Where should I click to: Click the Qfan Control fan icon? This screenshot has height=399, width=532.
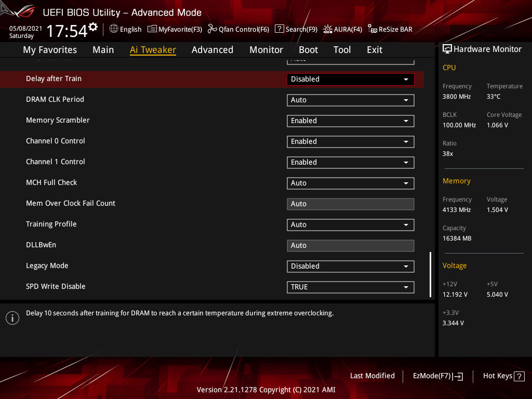[x=212, y=29]
